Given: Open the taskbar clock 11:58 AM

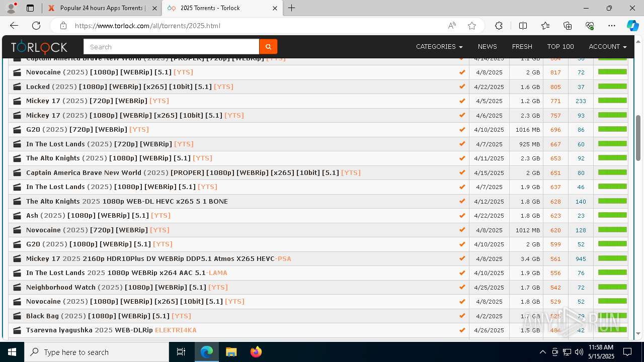Looking at the screenshot, I should [x=601, y=352].
